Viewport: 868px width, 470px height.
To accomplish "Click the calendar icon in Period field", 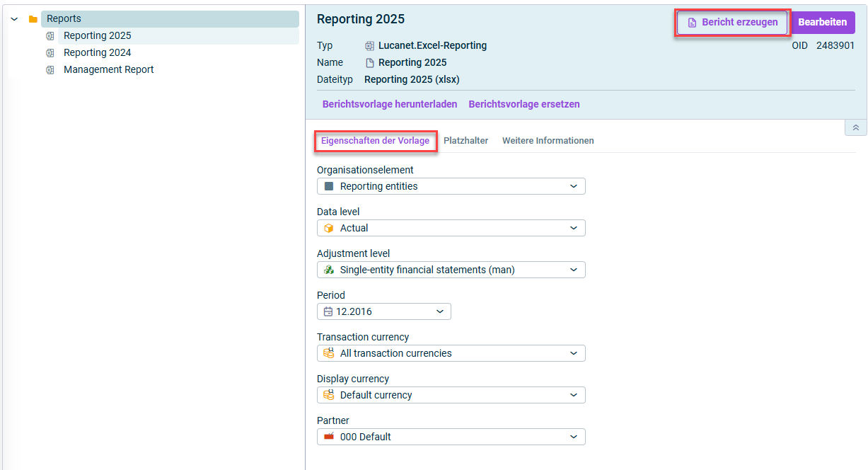I will click(328, 311).
